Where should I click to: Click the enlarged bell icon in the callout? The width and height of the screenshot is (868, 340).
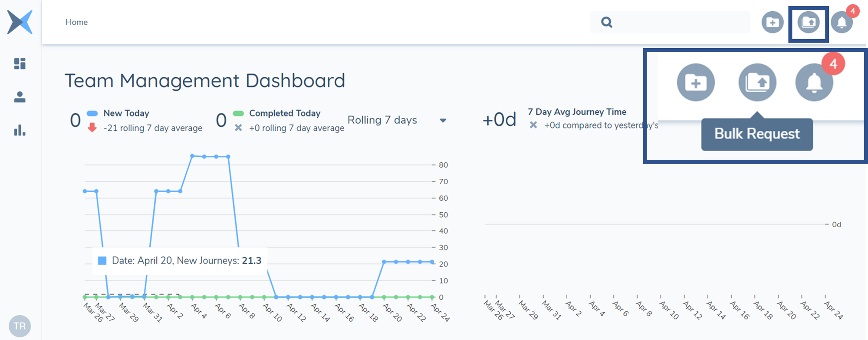click(814, 83)
